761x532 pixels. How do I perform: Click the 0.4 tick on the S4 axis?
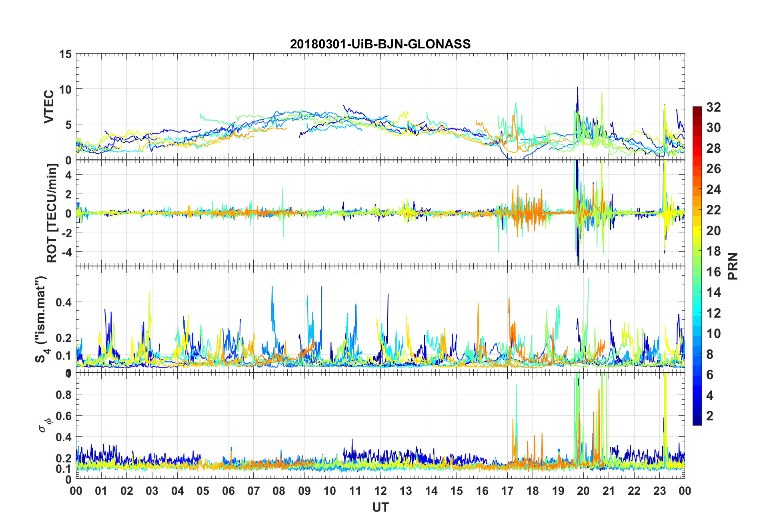coord(64,302)
